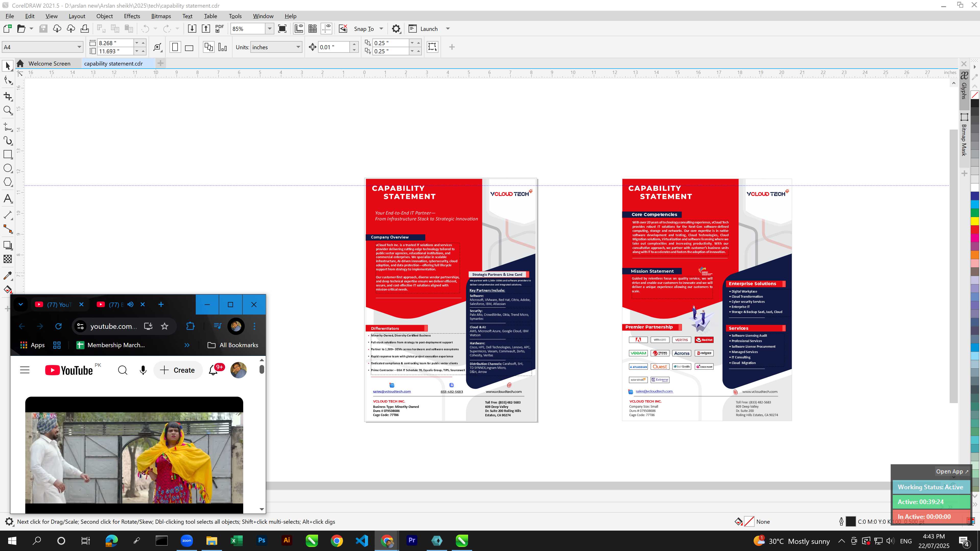
Task: Expand the Open file dropdown arrow
Action: (x=31, y=29)
